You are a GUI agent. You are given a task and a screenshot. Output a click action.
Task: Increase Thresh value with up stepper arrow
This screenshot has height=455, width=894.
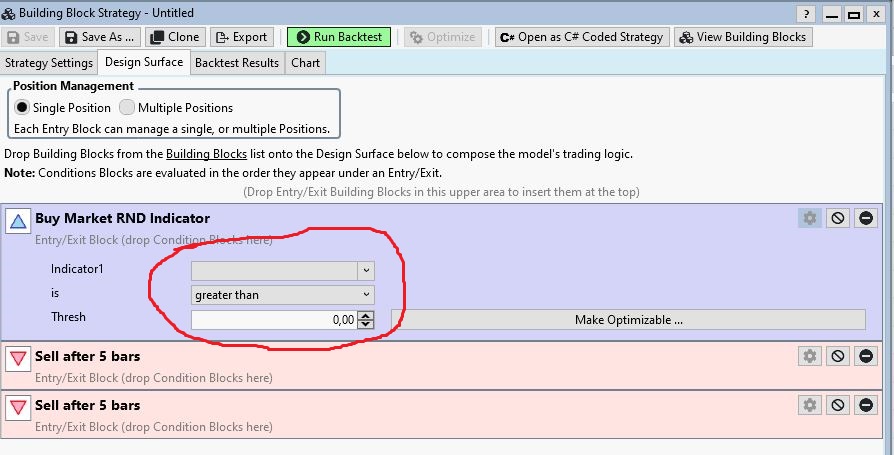366,315
